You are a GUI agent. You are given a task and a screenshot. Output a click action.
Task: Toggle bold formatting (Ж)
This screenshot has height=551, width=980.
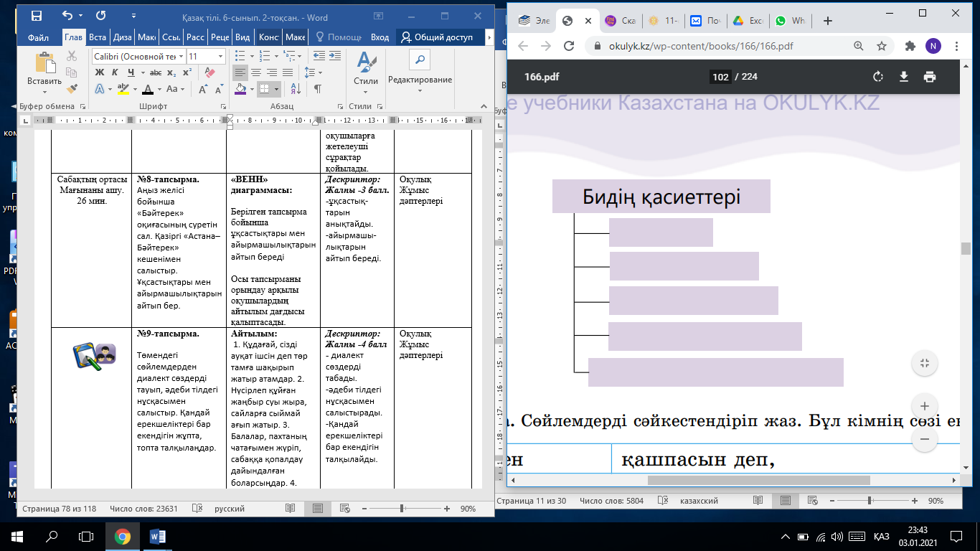pyautogui.click(x=100, y=72)
